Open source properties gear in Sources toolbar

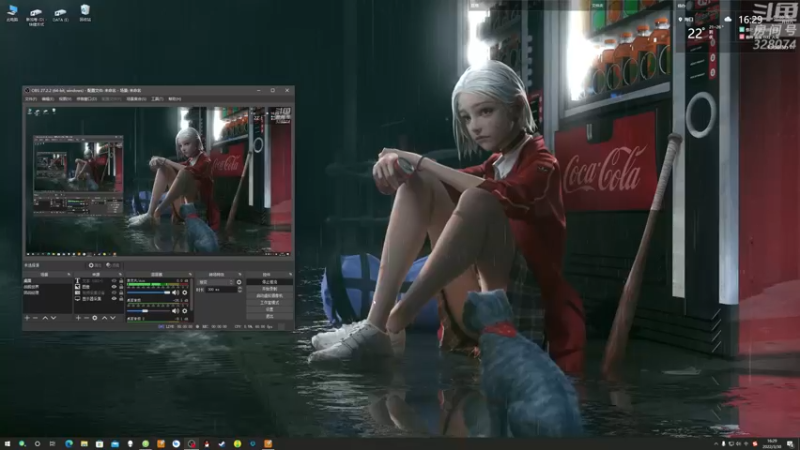click(95, 318)
